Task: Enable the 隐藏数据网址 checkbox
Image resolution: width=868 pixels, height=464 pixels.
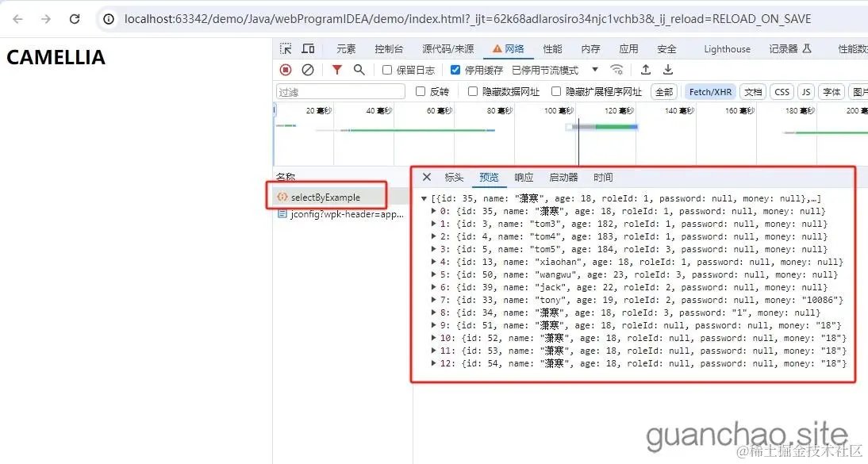Action: coord(472,91)
